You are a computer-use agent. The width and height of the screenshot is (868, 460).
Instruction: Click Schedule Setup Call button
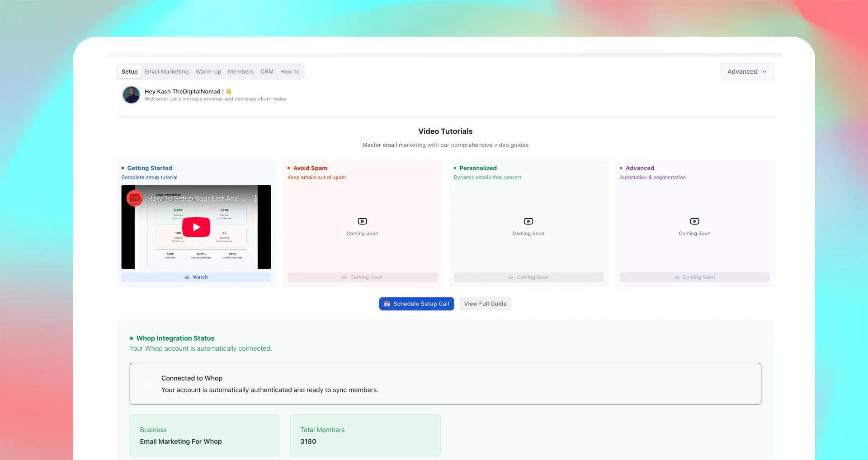pos(416,304)
